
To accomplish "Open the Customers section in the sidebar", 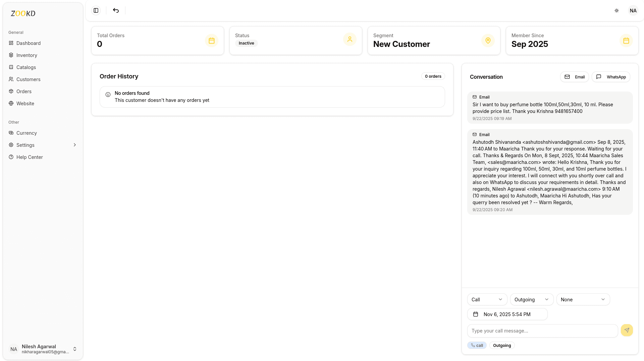I will click(x=11, y=79).
